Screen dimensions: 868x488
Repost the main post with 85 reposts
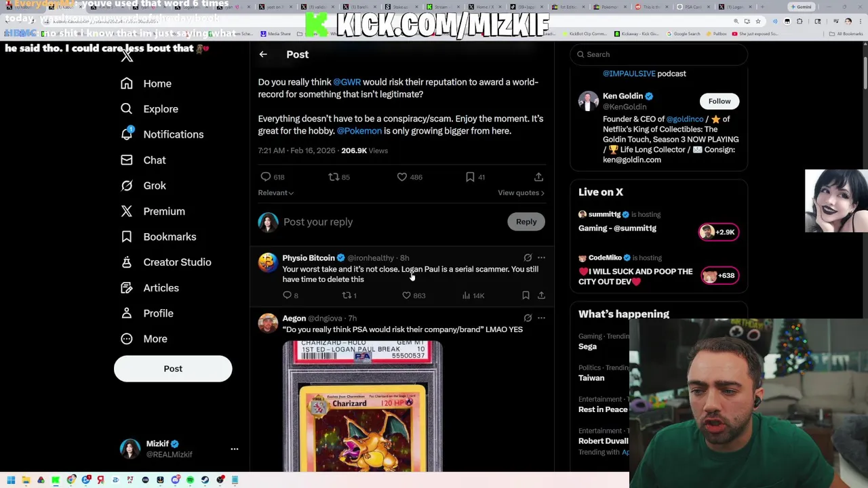[x=338, y=177]
